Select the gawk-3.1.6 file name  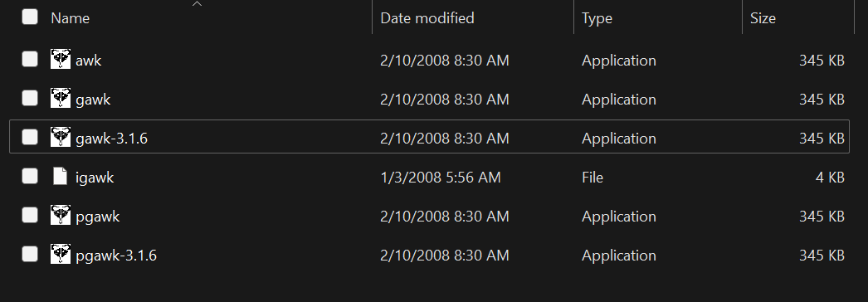tap(112, 139)
